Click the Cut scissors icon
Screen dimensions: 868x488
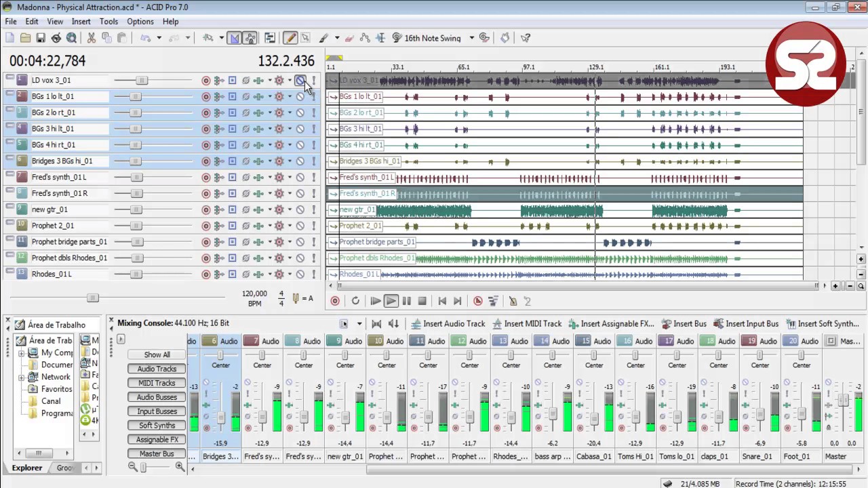tap(91, 38)
